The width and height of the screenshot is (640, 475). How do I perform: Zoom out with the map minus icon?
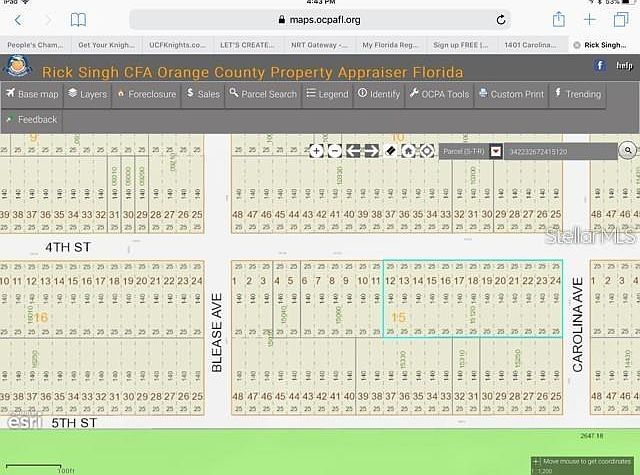coord(335,151)
